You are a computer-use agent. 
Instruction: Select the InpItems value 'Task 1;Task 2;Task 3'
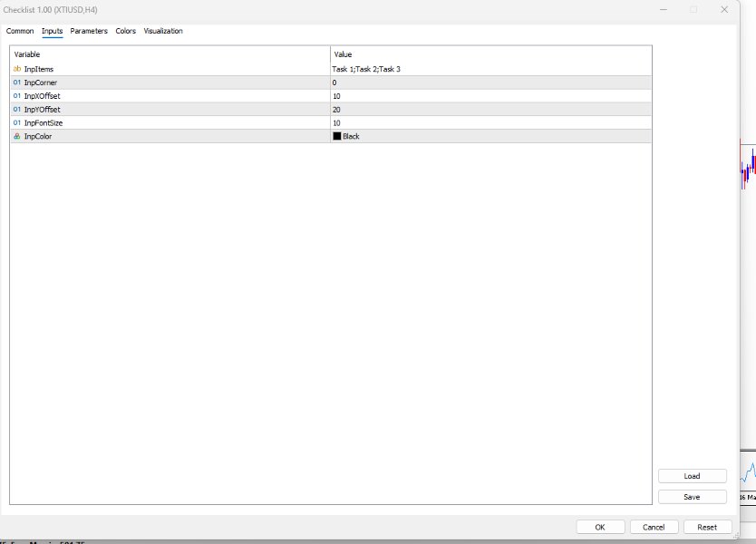click(366, 69)
